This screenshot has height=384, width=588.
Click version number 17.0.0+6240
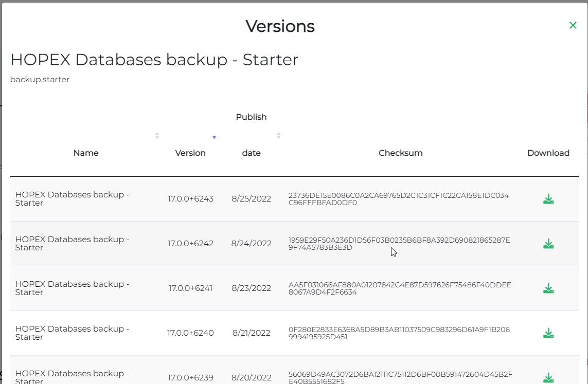pyautogui.click(x=190, y=333)
